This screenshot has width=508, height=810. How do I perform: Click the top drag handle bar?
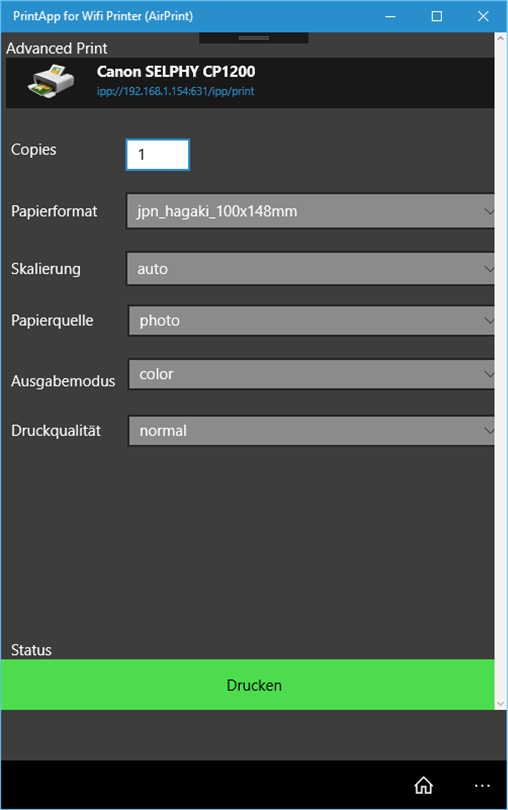point(253,38)
